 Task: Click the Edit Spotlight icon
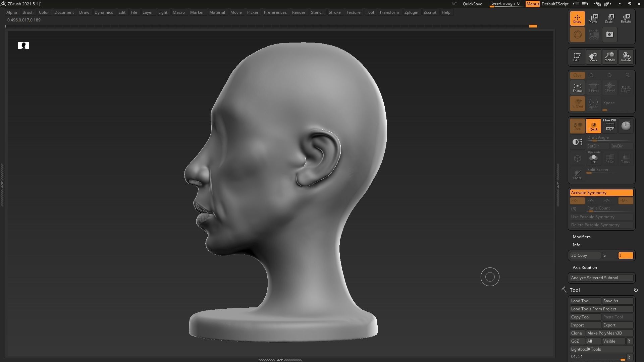coord(593,35)
